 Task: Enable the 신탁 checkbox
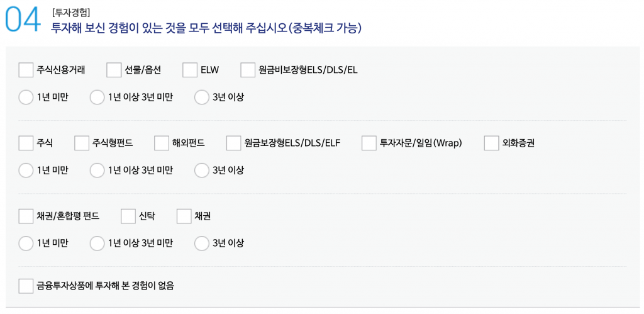[x=128, y=216]
